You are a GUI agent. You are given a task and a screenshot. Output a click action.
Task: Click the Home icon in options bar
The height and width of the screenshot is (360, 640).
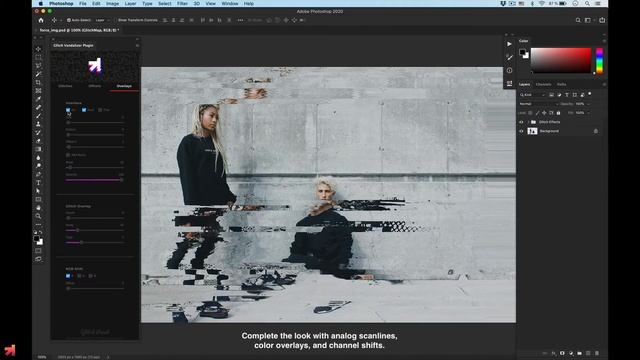(41, 20)
